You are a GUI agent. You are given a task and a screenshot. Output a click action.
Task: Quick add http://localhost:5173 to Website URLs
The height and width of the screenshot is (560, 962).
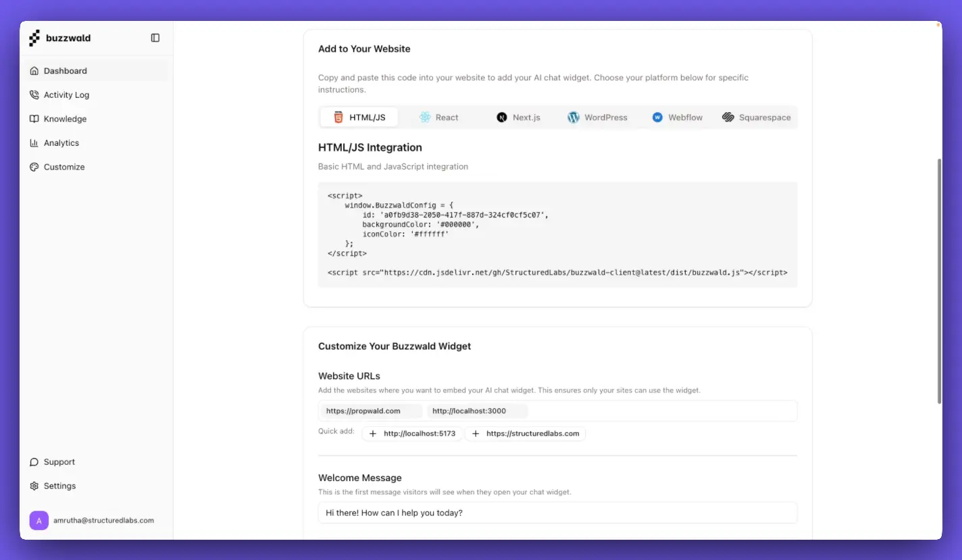click(412, 433)
